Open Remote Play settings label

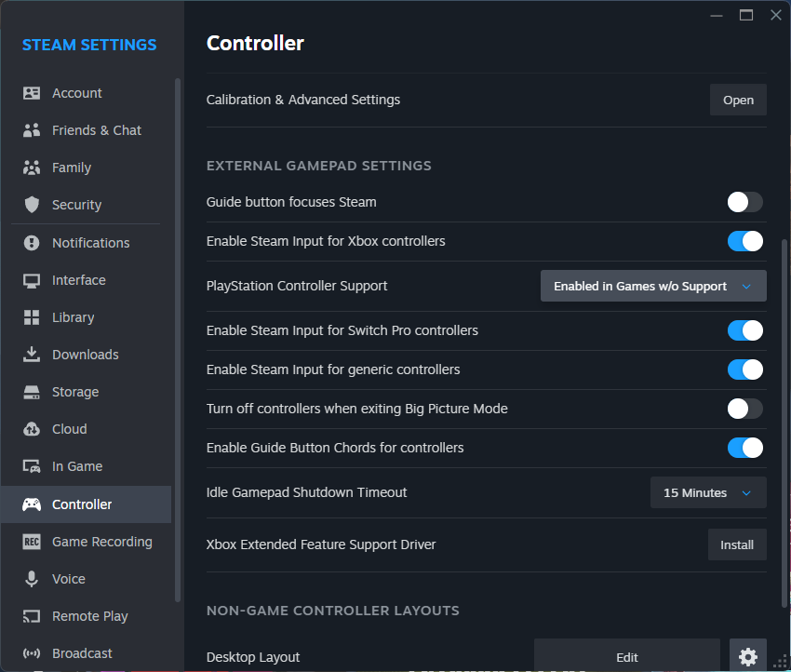click(x=89, y=616)
